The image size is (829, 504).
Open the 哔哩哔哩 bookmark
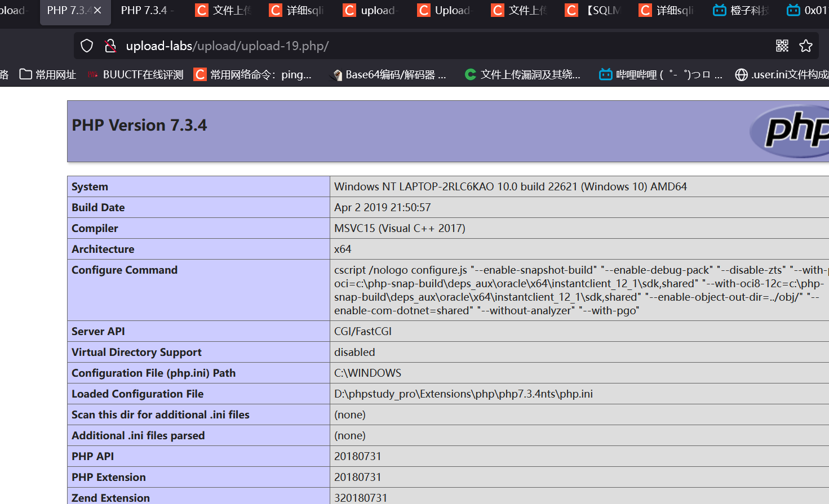click(660, 74)
